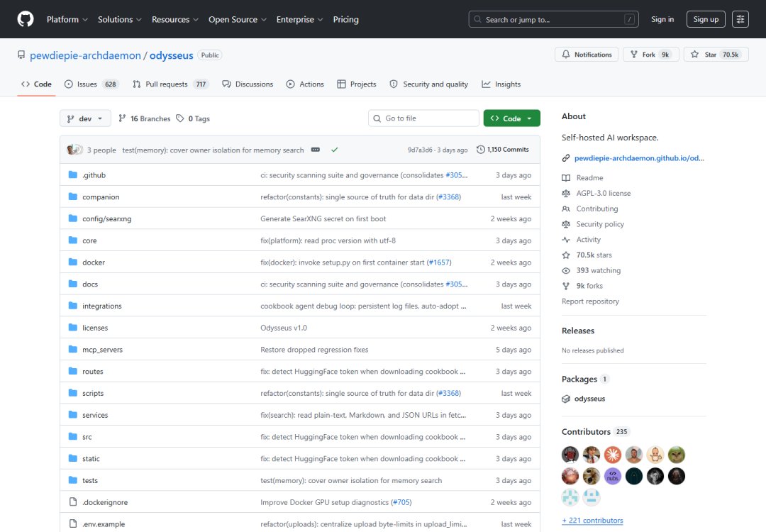The image size is (766, 532).
Task: Click the Pricing link in header
Action: tap(345, 20)
